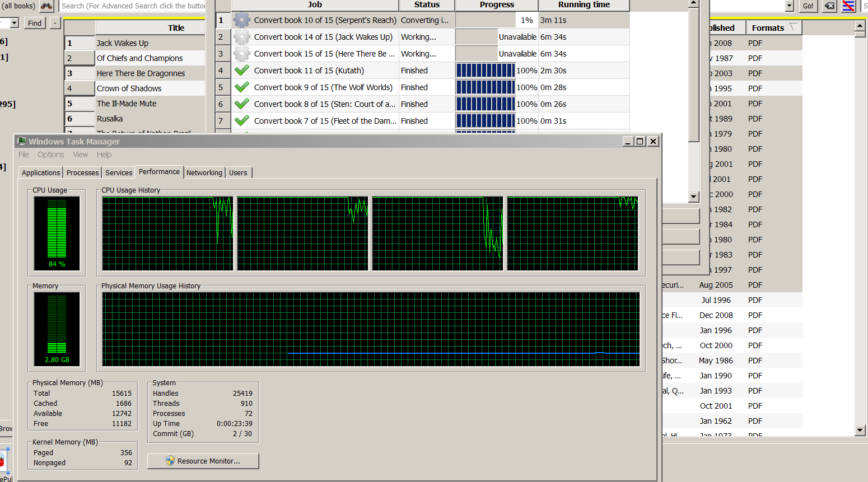Click the calibre search input field
868x482 pixels.
pyautogui.click(x=132, y=6)
